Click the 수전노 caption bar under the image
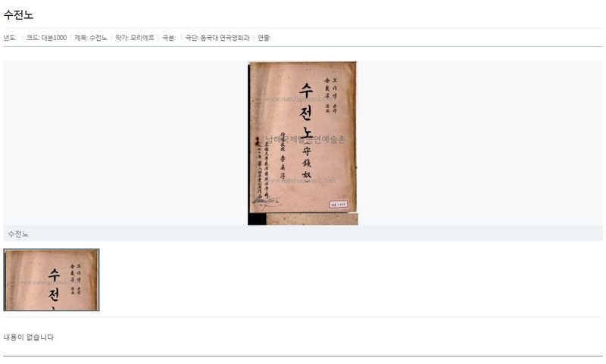This screenshot has height=364, width=606. point(302,234)
